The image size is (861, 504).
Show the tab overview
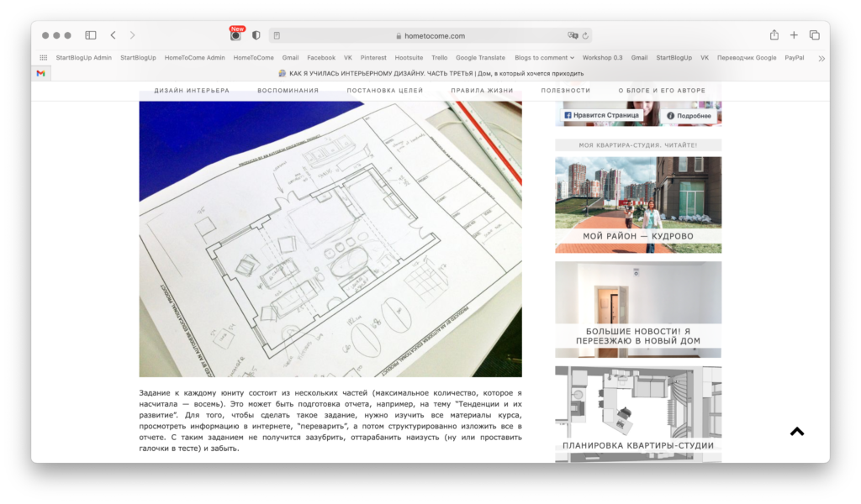[814, 35]
